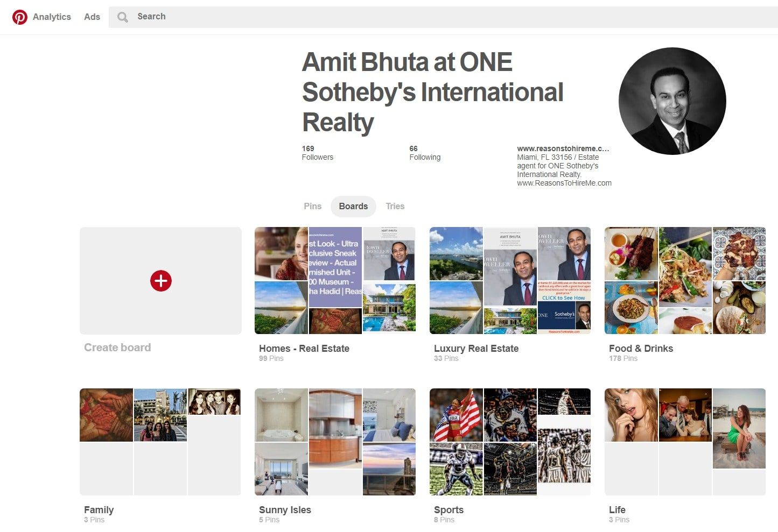Click the Create board label
This screenshot has width=778, height=532.
(x=117, y=347)
